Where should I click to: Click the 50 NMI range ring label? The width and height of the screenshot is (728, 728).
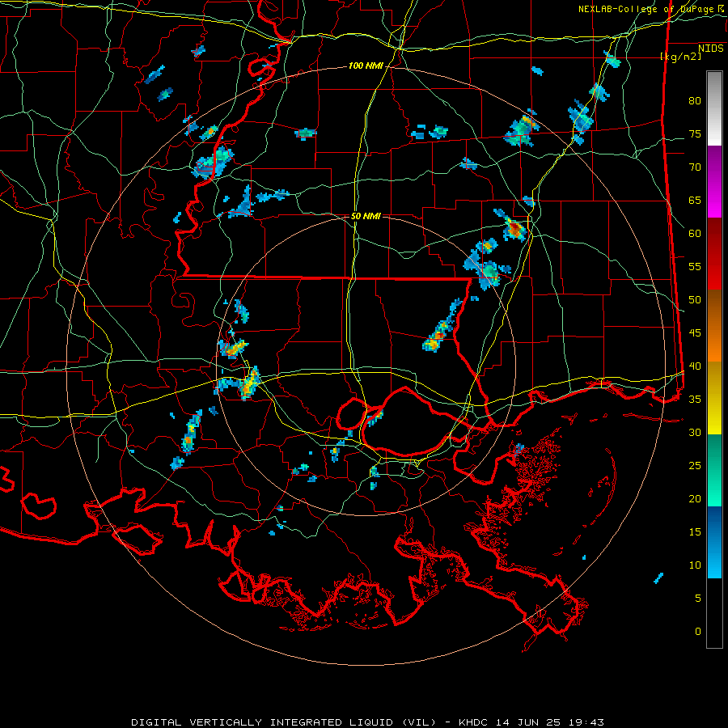366,216
